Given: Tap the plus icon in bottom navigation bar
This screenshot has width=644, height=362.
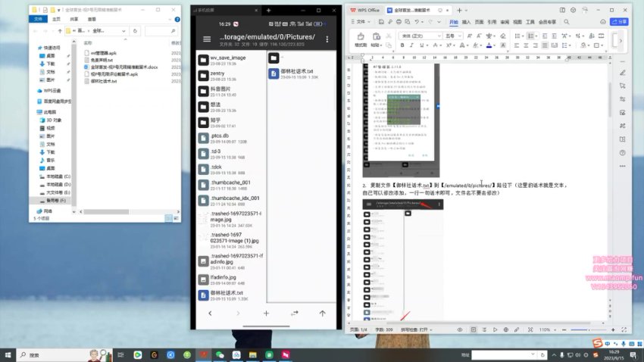Looking at the screenshot, I should [x=266, y=313].
